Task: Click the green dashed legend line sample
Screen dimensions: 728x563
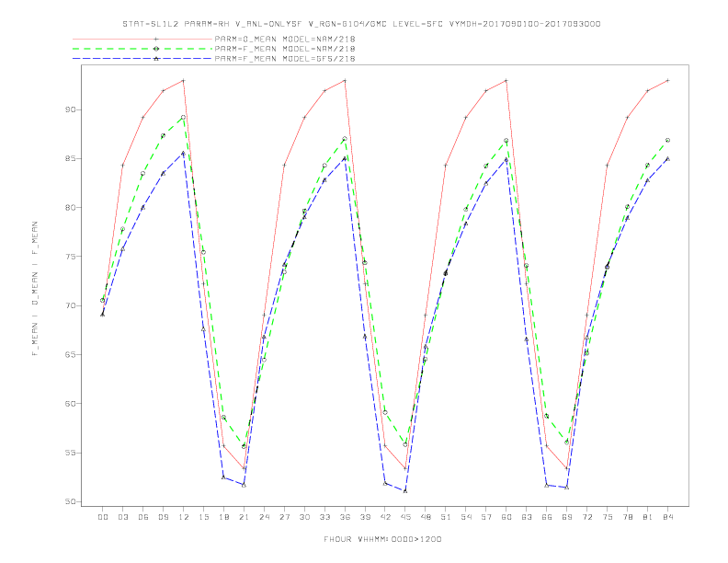Action: click(142, 49)
